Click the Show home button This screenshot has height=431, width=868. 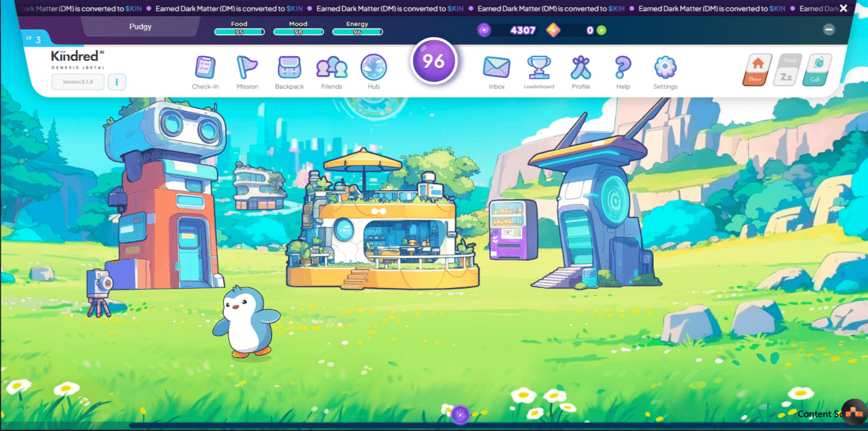point(757,70)
